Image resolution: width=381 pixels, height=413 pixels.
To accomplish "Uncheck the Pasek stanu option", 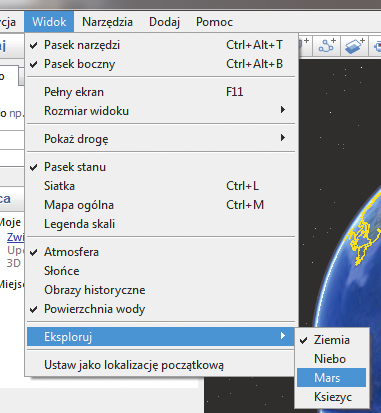I will click(161, 167).
